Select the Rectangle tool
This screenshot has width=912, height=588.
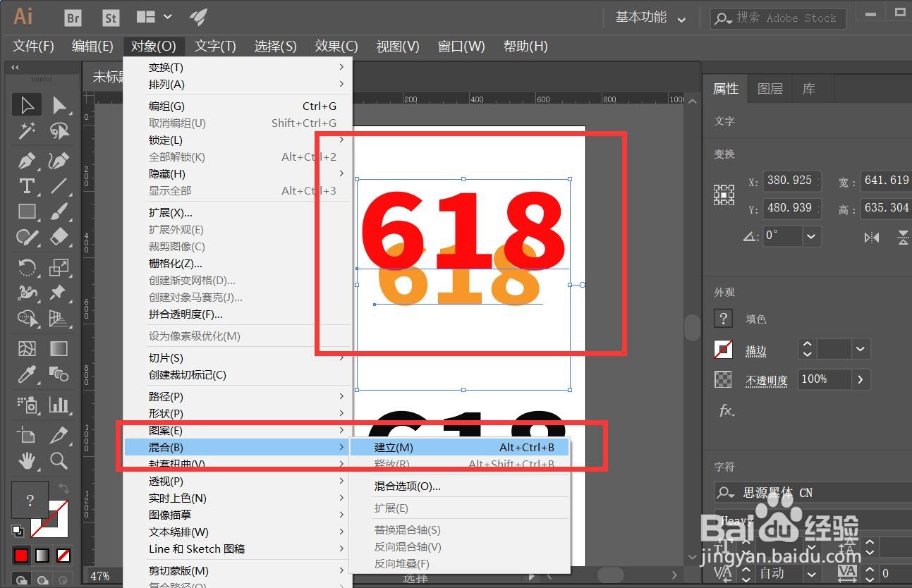27,211
